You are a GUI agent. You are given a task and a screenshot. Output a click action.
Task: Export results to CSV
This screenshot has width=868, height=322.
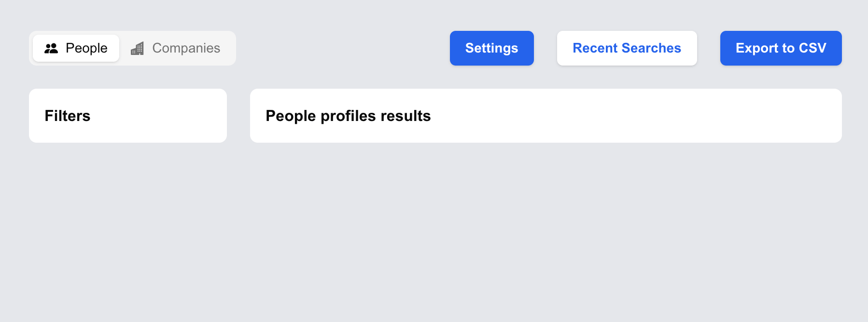click(x=781, y=48)
